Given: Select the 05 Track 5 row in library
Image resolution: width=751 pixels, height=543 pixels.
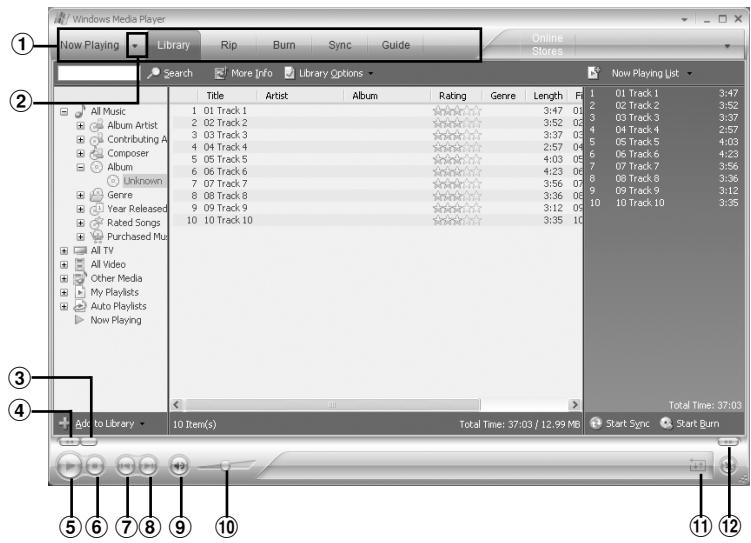Looking at the screenshot, I should 376,159.
